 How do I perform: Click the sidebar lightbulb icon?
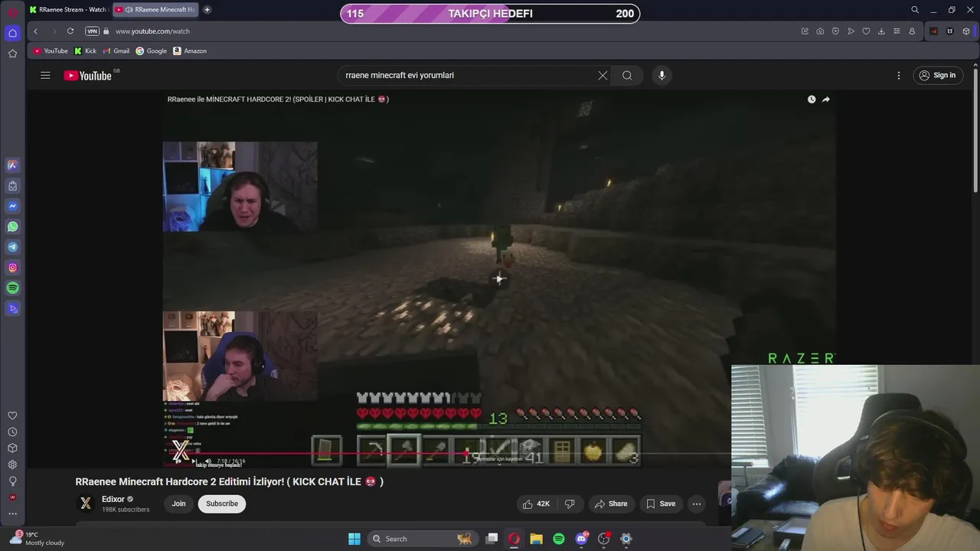coord(12,481)
